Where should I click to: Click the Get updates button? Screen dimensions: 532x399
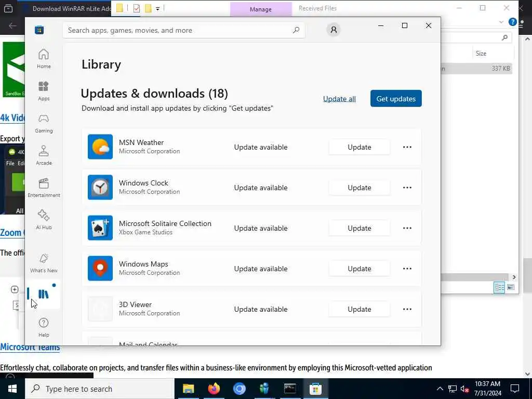(x=396, y=98)
